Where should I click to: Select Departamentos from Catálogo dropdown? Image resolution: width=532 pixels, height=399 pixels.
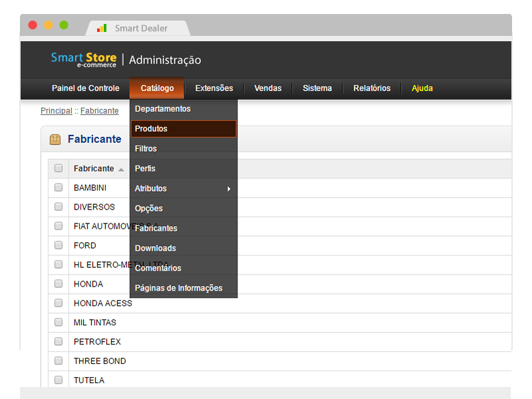(184, 109)
